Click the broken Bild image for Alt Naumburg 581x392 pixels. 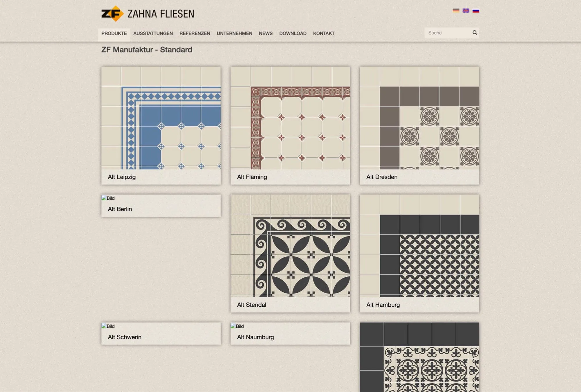point(237,326)
